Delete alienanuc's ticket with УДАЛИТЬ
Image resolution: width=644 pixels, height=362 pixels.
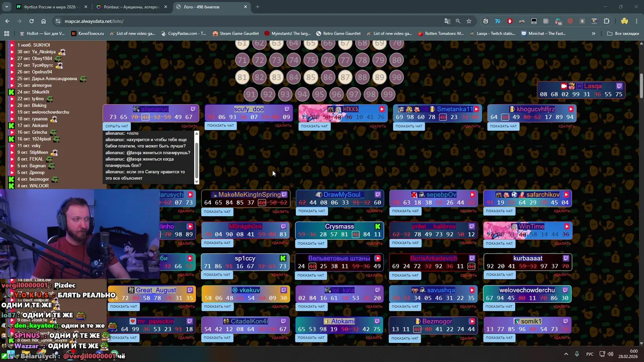[x=189, y=126]
